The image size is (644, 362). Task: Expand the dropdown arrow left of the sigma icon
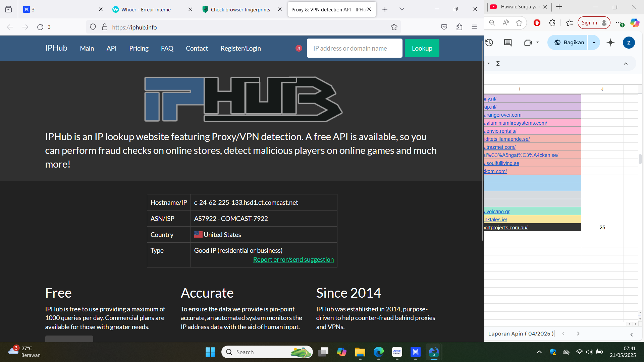pos(488,63)
